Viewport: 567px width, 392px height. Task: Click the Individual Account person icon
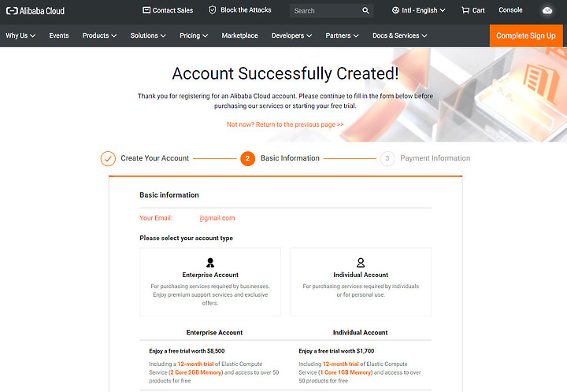coord(361,262)
